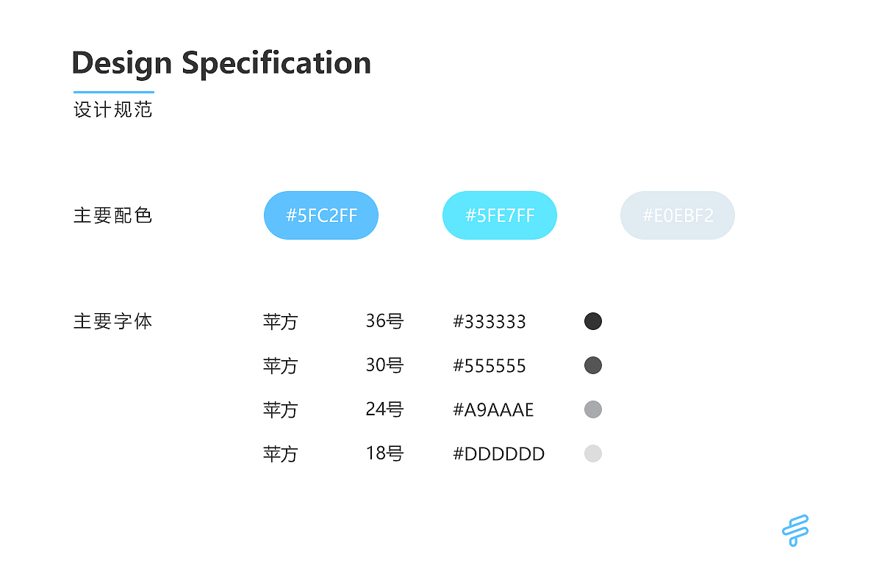
Task: Select the #5FE7FF cyan color pill
Action: [x=500, y=215]
